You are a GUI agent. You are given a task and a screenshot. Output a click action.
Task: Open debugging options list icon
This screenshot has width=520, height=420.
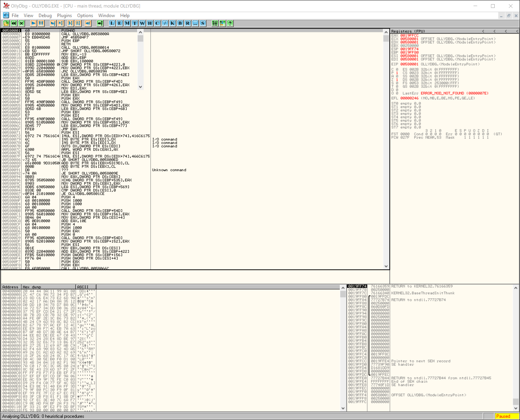click(215, 23)
